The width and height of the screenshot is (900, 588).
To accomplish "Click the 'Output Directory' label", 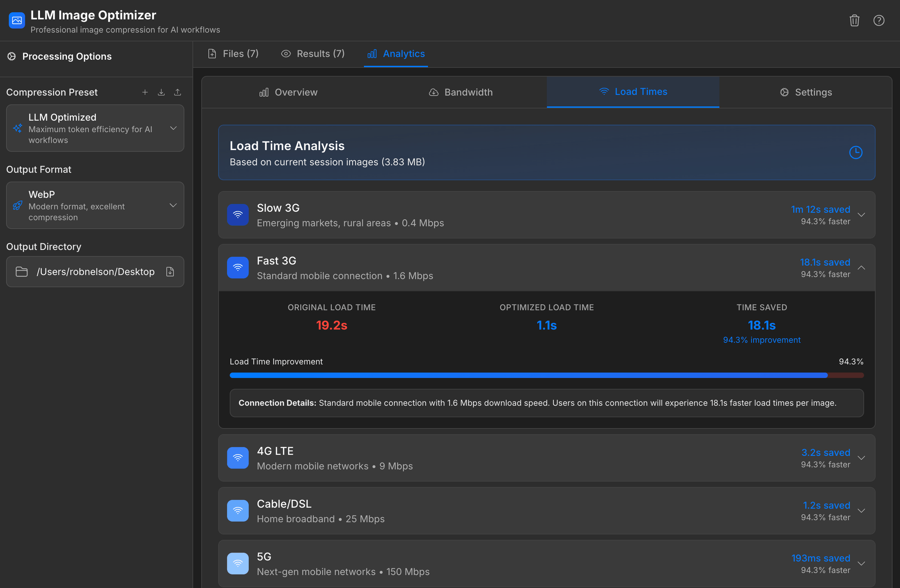I will point(44,247).
